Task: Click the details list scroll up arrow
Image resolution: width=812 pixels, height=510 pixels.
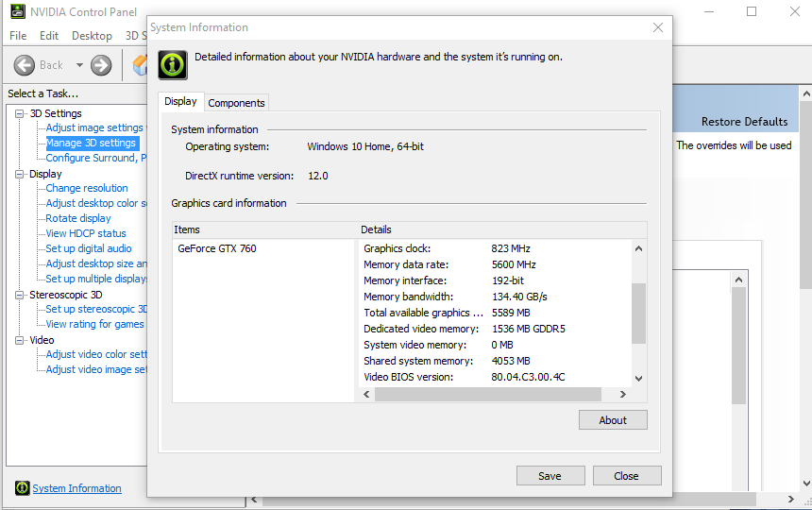Action: (x=638, y=249)
